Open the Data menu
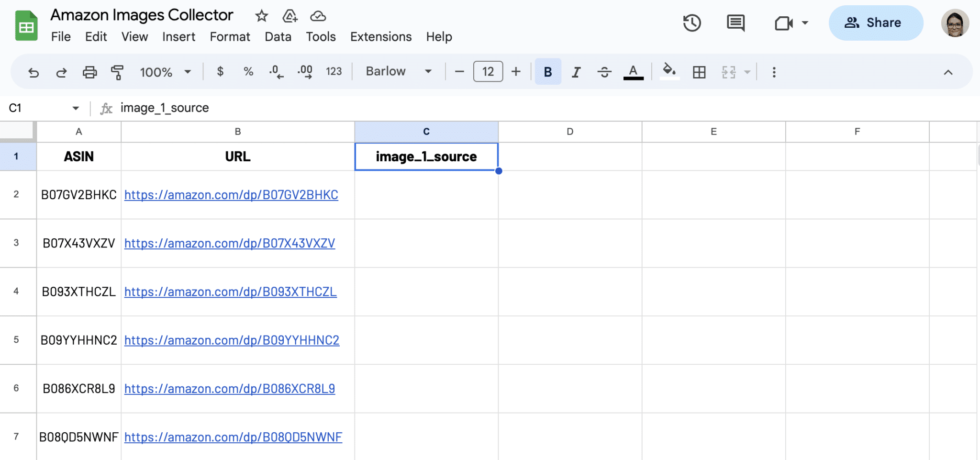Viewport: 980px width, 460px height. tap(278, 36)
